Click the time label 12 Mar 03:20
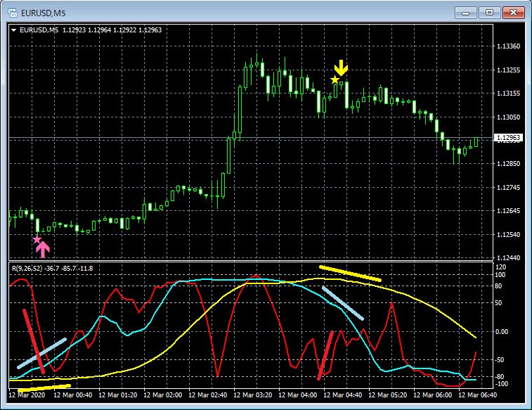This screenshot has width=532, height=410. [253, 395]
